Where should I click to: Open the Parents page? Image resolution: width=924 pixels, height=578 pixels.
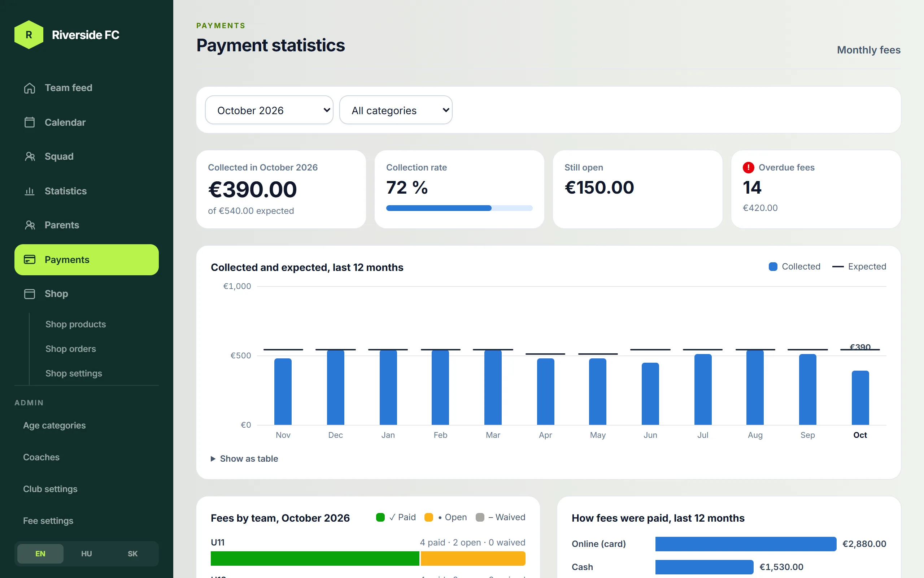tap(87, 225)
